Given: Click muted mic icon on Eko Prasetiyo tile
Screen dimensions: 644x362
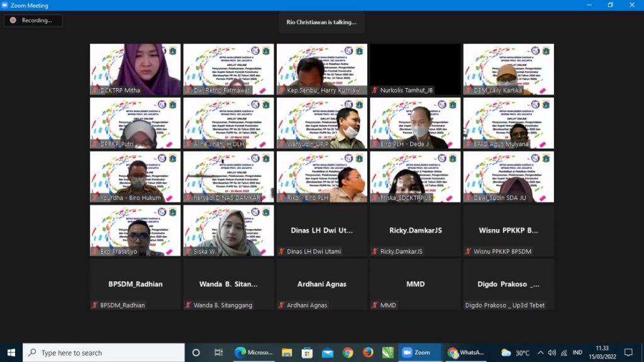Looking at the screenshot, I should 95,252.
